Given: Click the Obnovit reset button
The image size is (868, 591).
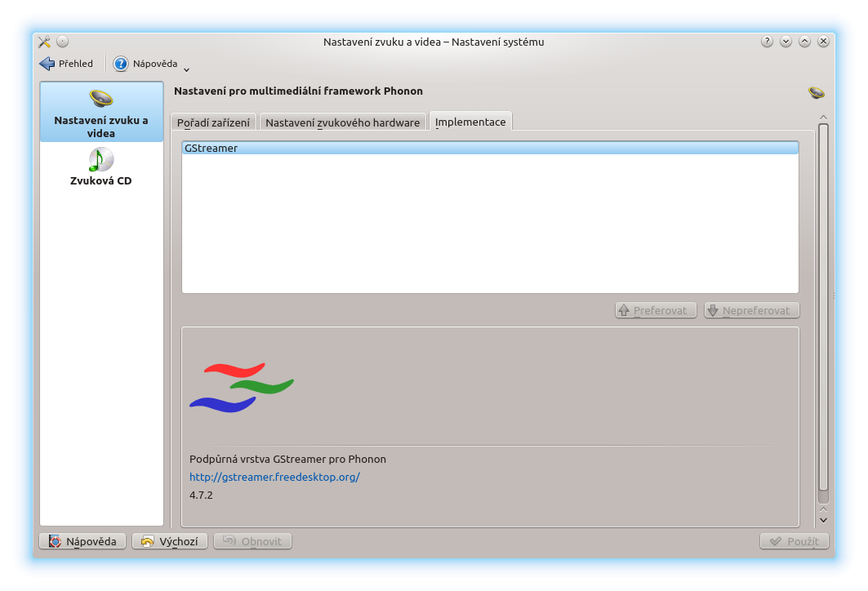Looking at the screenshot, I should (x=252, y=541).
